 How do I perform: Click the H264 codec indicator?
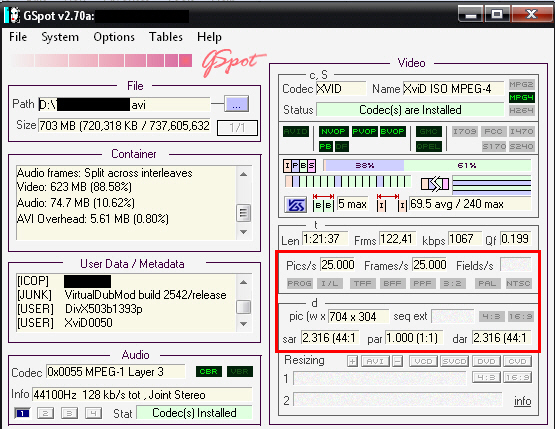pos(521,110)
